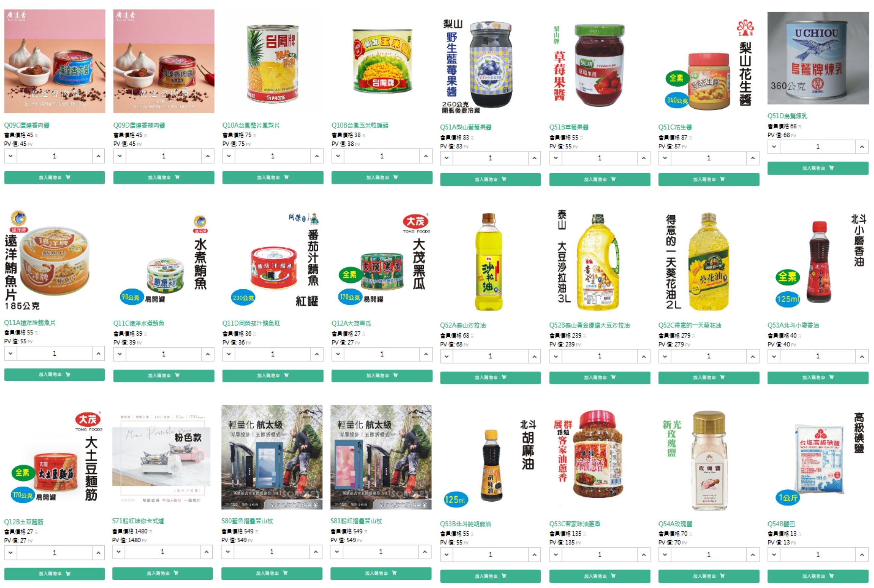Decrease quantity for Q53A sesame oil
Image resolution: width=874 pixels, height=588 pixels.
click(774, 356)
